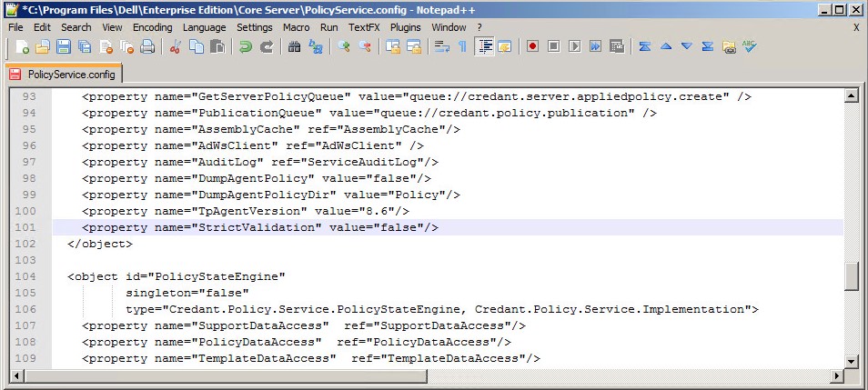
Task: Click the Close All toolbar icon
Action: point(126,47)
